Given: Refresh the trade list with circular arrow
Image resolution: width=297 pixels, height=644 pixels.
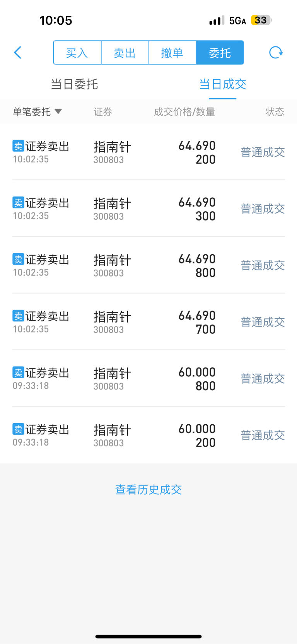Looking at the screenshot, I should coord(276,53).
